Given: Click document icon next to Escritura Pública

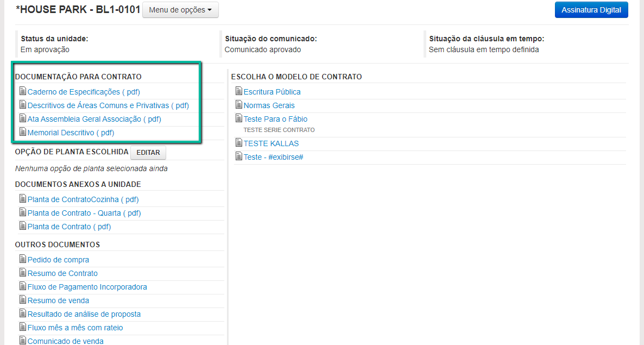Looking at the screenshot, I should pos(238,91).
